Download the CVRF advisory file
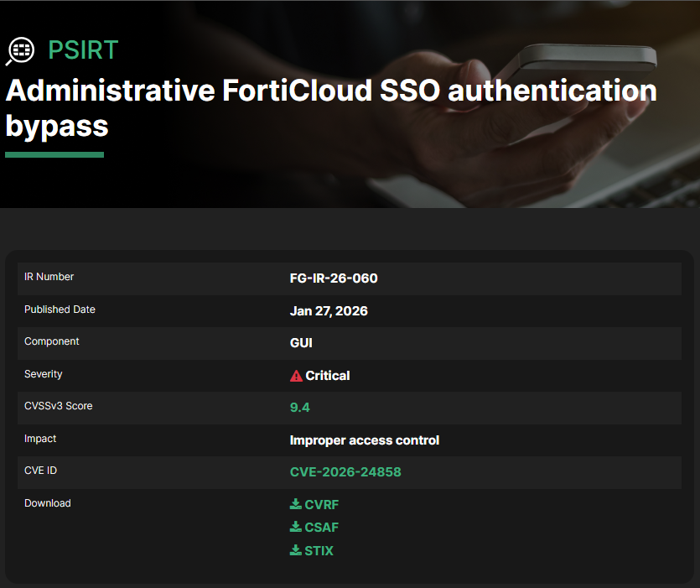 322,505
